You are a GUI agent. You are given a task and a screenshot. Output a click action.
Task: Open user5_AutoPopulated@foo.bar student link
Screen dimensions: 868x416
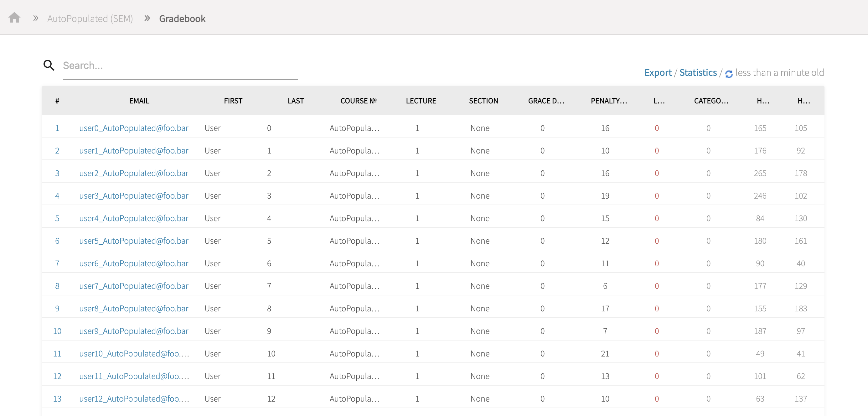point(134,241)
